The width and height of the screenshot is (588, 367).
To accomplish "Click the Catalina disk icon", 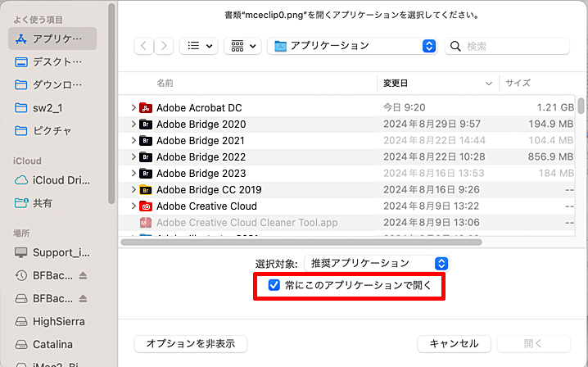I will click(x=21, y=345).
